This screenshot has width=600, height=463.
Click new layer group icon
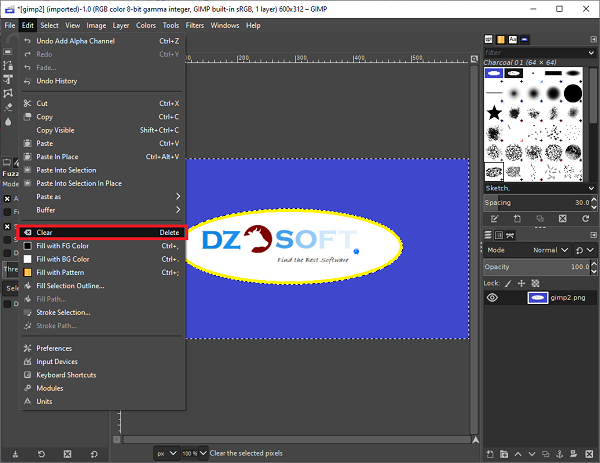tap(504, 454)
